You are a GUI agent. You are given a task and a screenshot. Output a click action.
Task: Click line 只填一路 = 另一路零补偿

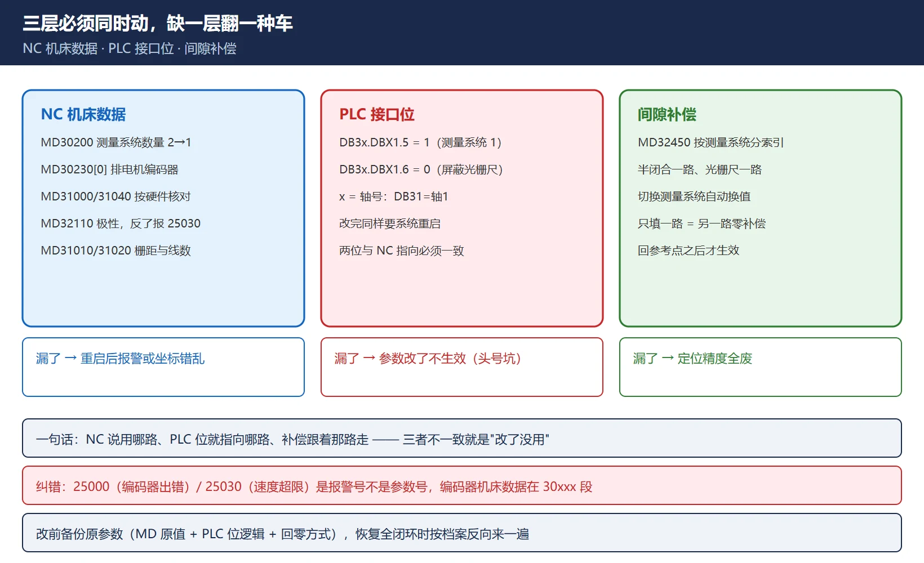pos(702,224)
